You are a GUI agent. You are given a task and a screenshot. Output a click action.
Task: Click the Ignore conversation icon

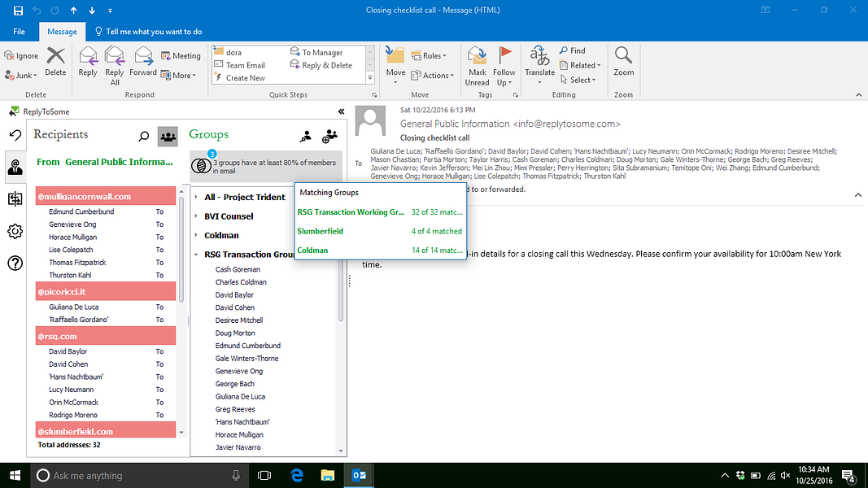10,55
